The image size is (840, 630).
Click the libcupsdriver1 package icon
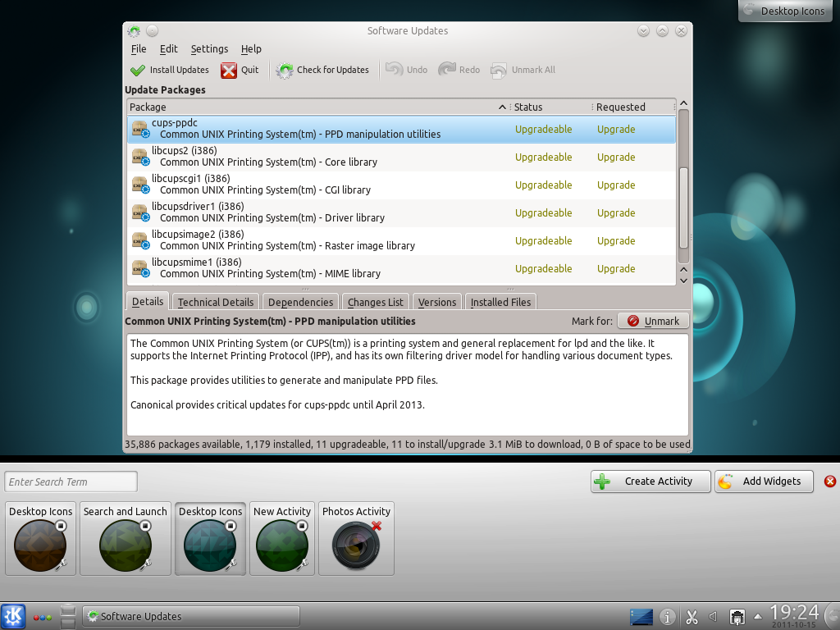(140, 212)
